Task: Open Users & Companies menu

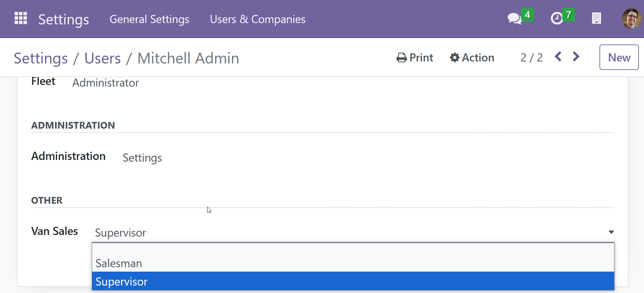Action: (258, 19)
